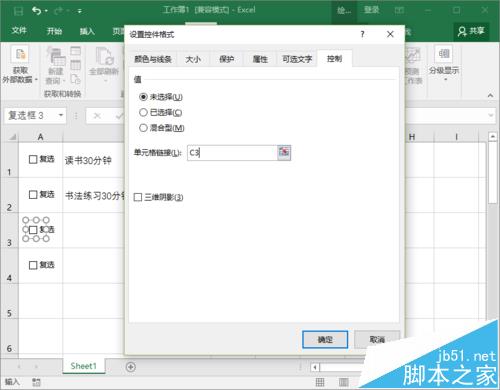500x390 pixels.
Task: Open the Name Box dropdown showing 复选框 3
Action: (x=61, y=115)
